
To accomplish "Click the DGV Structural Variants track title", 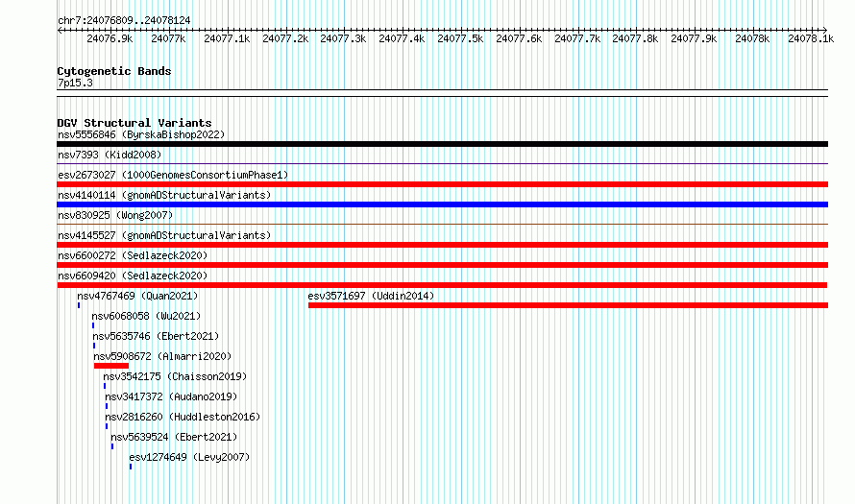I will coord(134,123).
